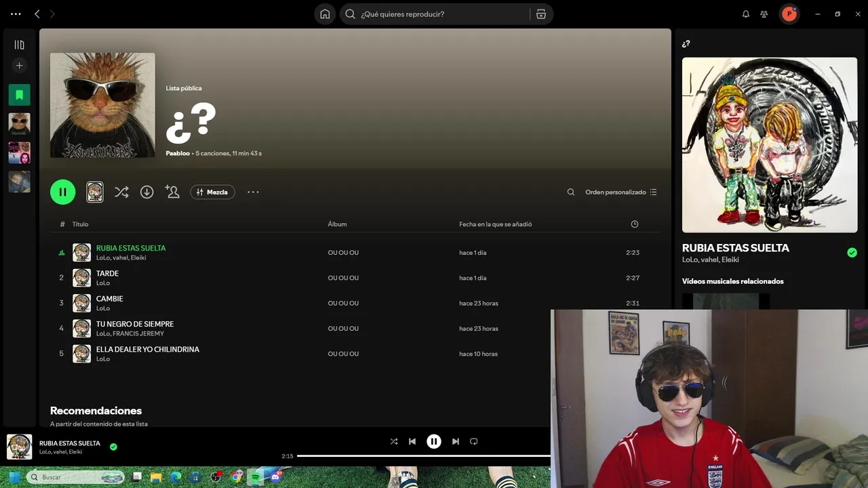
Task: Open the pink playlist thumbnail in the sidebar
Action: 19,152
